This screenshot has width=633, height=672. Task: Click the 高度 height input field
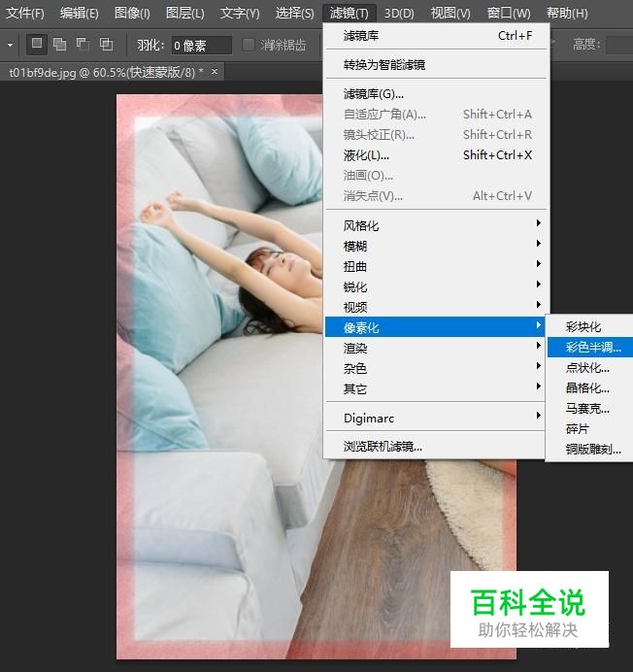click(x=619, y=45)
